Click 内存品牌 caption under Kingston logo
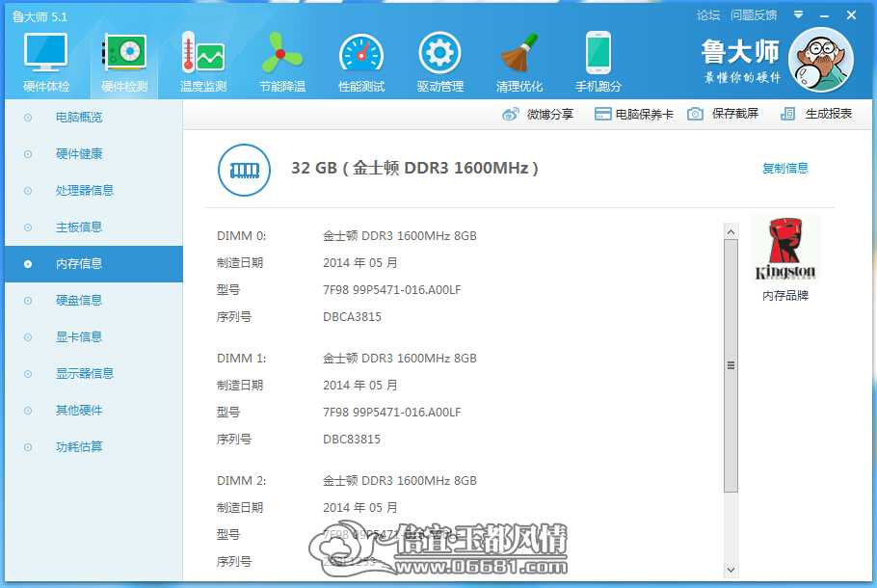Screen dimensions: 877x588 click(x=785, y=295)
